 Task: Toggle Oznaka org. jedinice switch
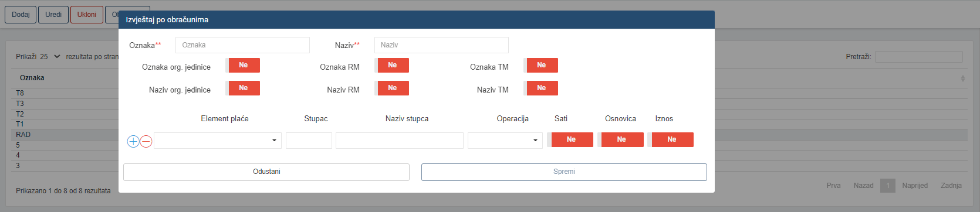point(242,65)
